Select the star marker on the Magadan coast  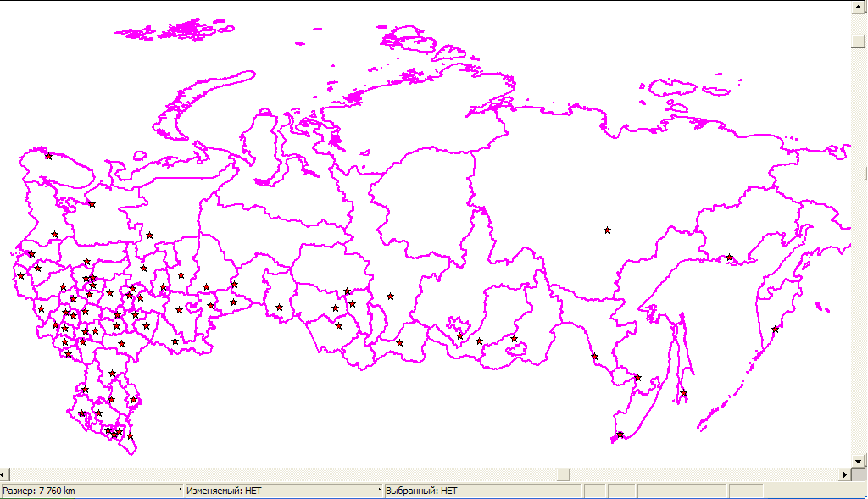pos(730,258)
